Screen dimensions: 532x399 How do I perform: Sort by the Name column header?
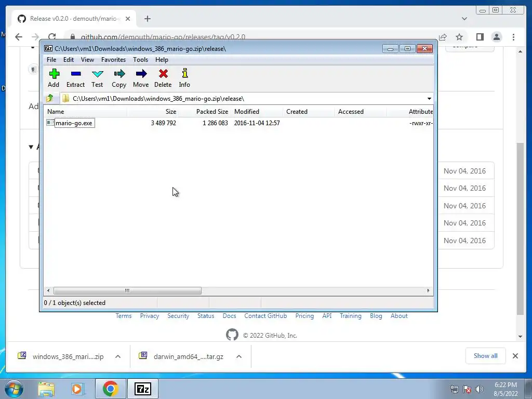coord(86,112)
